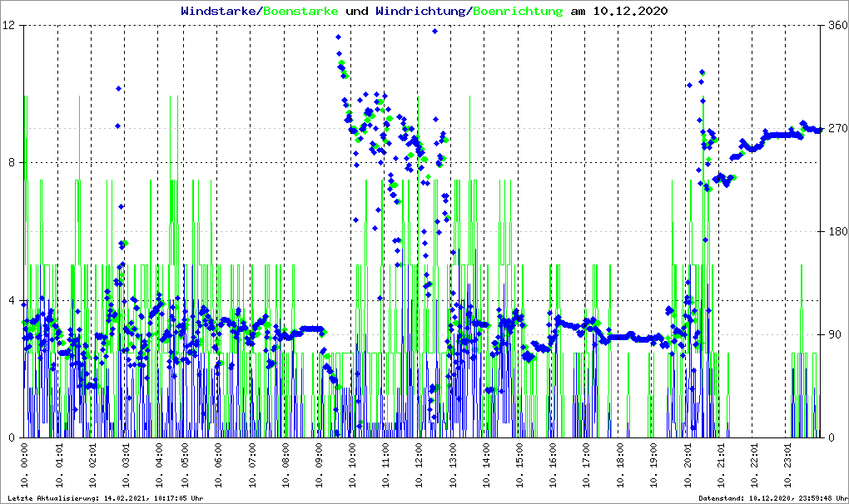Screen dimensions: 849x504
Task: Click the left axis value 8
Action: [x=12, y=163]
